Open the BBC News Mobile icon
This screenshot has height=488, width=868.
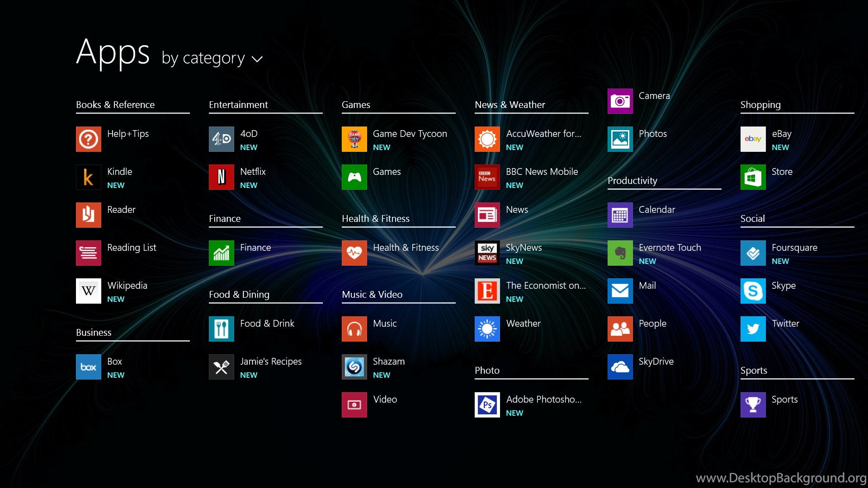pos(487,177)
